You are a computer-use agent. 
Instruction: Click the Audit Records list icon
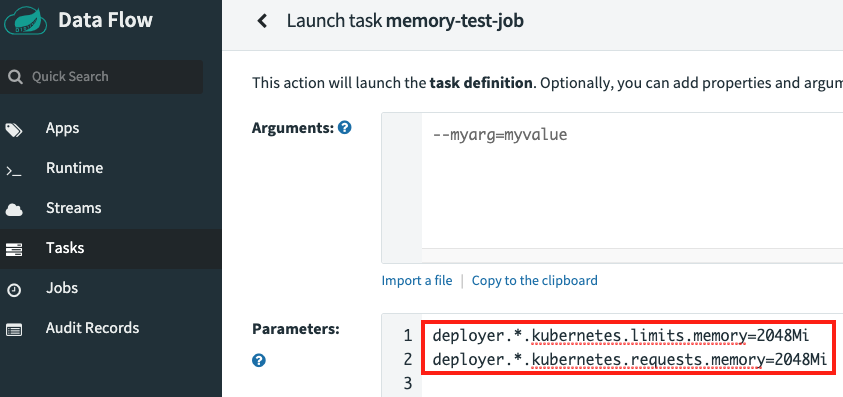[14, 329]
